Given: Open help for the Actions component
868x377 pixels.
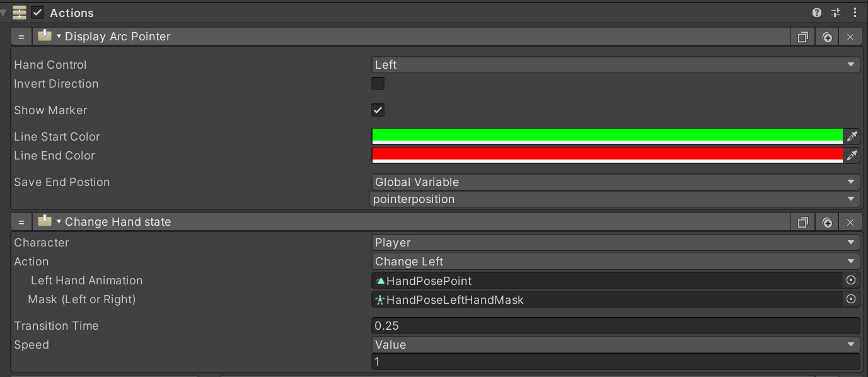Looking at the screenshot, I should click(817, 13).
